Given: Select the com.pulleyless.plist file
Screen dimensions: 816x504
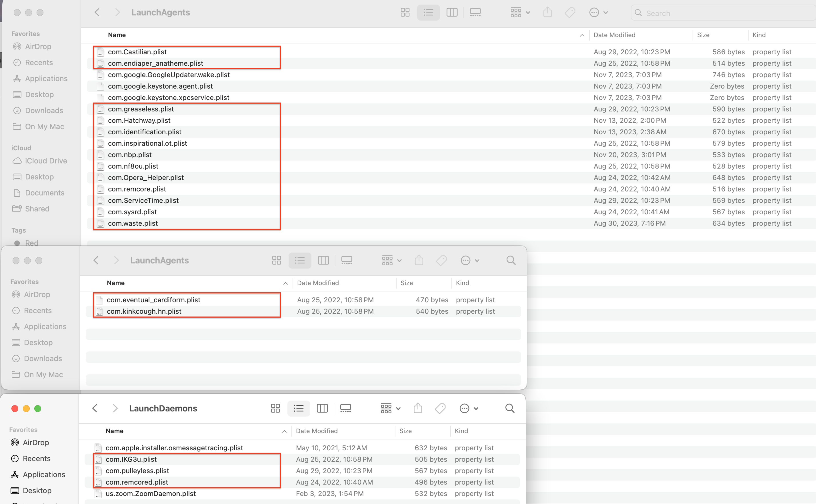Looking at the screenshot, I should pyautogui.click(x=137, y=471).
